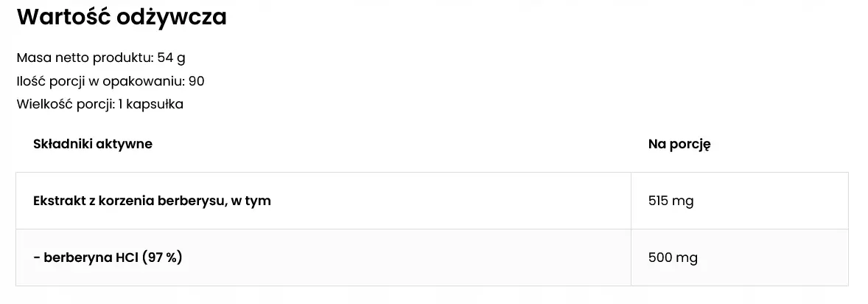The height and width of the screenshot is (304, 868).
Task: Click the word "Wartość" in the heading
Action: pyautogui.click(x=63, y=17)
